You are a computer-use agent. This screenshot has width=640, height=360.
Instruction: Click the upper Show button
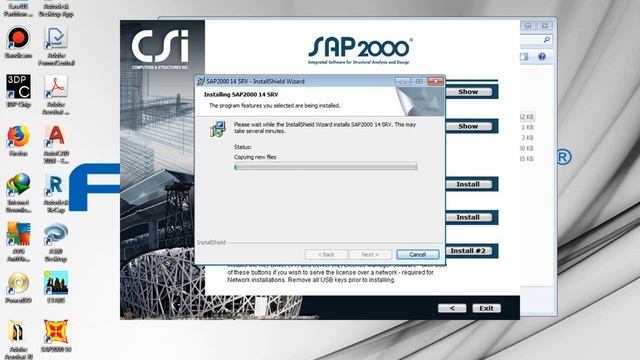468,92
